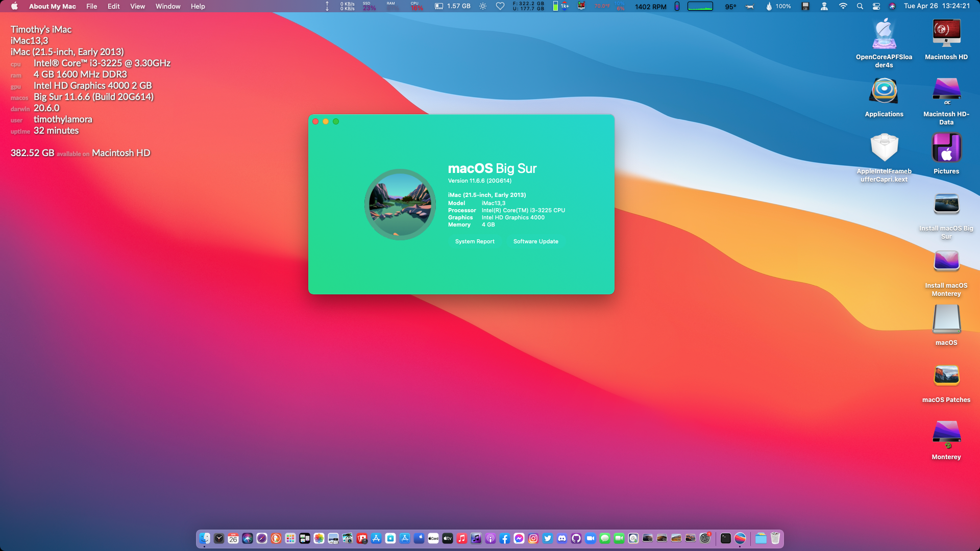Image resolution: width=980 pixels, height=551 pixels.
Task: Click the flame 100% menu bar item
Action: click(778, 6)
